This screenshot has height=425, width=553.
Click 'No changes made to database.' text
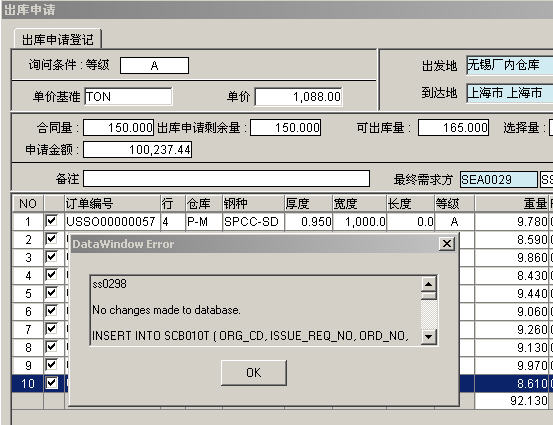(x=166, y=310)
